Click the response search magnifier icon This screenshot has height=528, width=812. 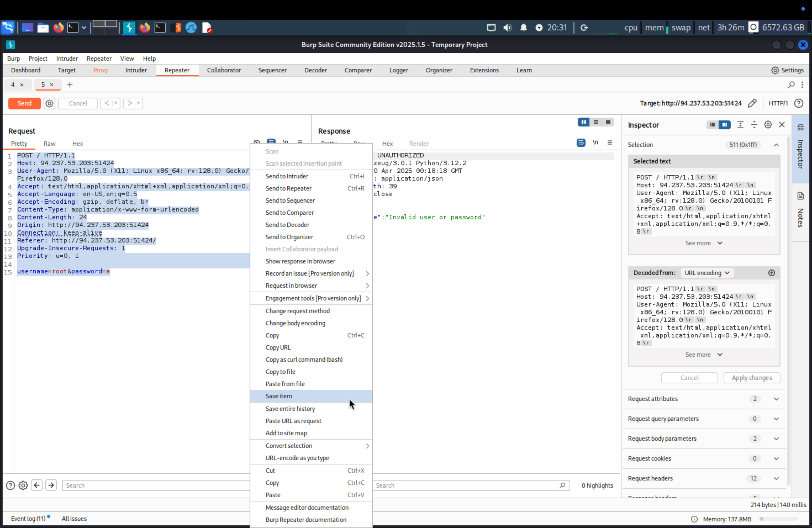pos(562,485)
